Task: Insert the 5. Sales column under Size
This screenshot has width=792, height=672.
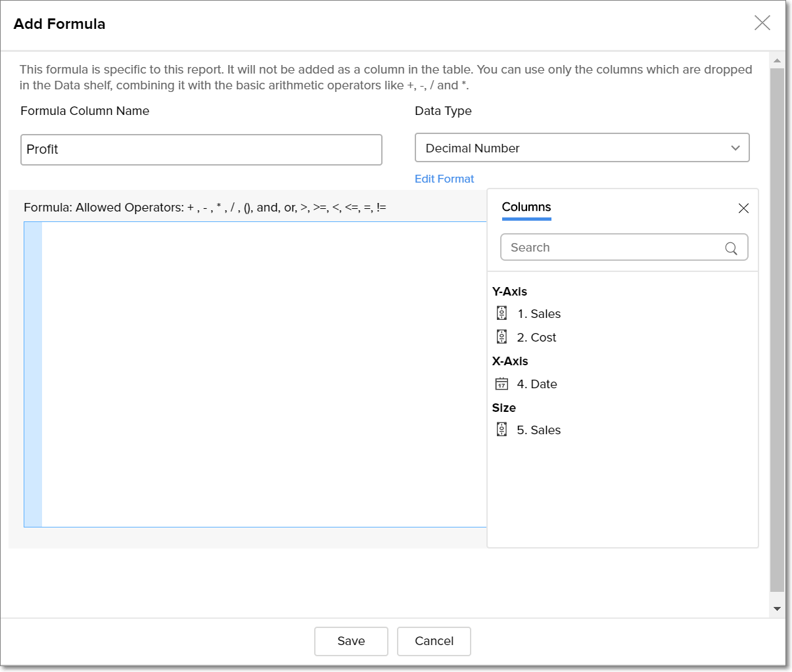Action: pyautogui.click(x=538, y=430)
